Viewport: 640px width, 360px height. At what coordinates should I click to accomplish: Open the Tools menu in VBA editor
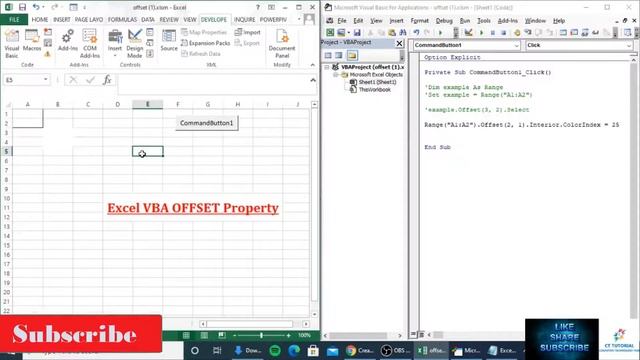click(x=484, y=21)
